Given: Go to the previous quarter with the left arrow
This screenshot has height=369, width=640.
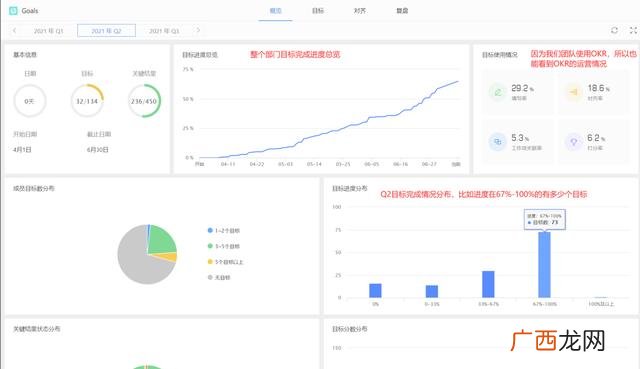Looking at the screenshot, I should coord(15,31).
